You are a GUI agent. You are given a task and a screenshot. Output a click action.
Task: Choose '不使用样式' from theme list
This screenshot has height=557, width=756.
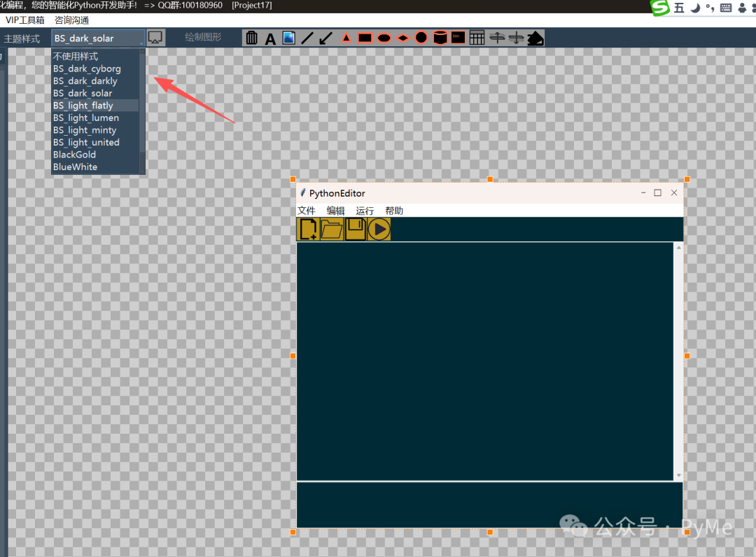point(95,57)
